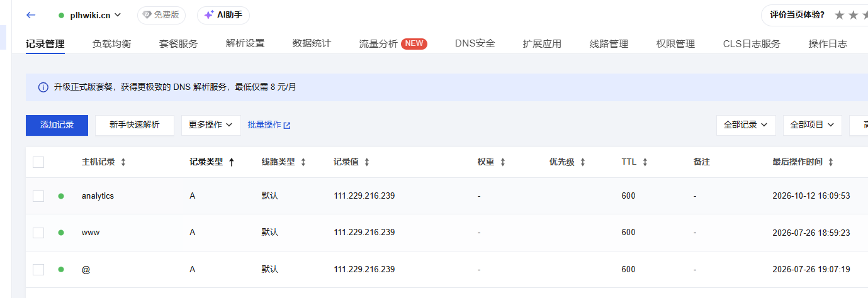This screenshot has width=868, height=298.
Task: Click the AI助手 sparkle icon
Action: tap(209, 14)
